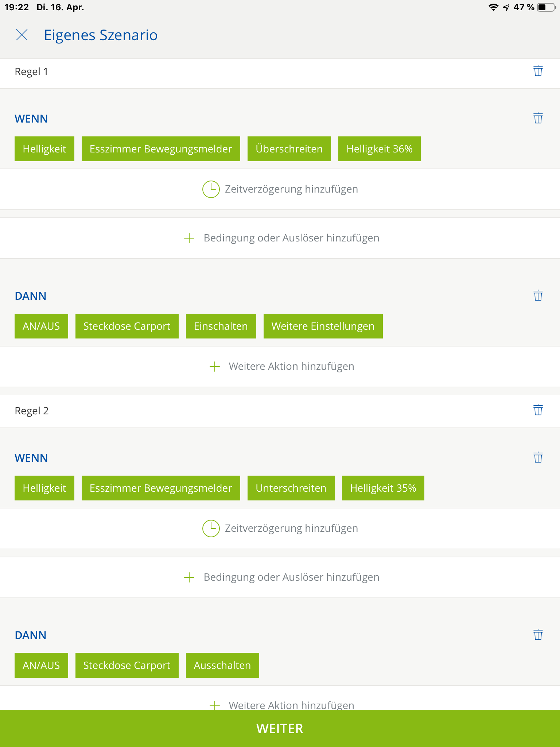Tap clock icon for delay in Regel 1

tap(211, 189)
